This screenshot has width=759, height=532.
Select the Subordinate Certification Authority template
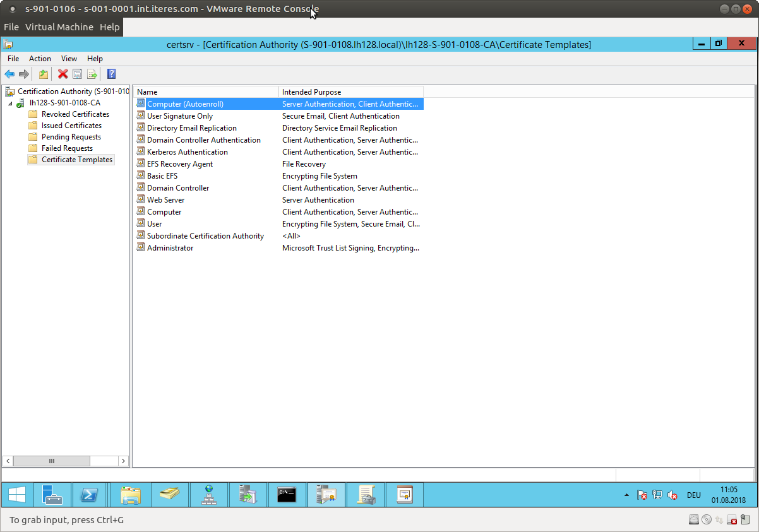(x=278, y=236)
